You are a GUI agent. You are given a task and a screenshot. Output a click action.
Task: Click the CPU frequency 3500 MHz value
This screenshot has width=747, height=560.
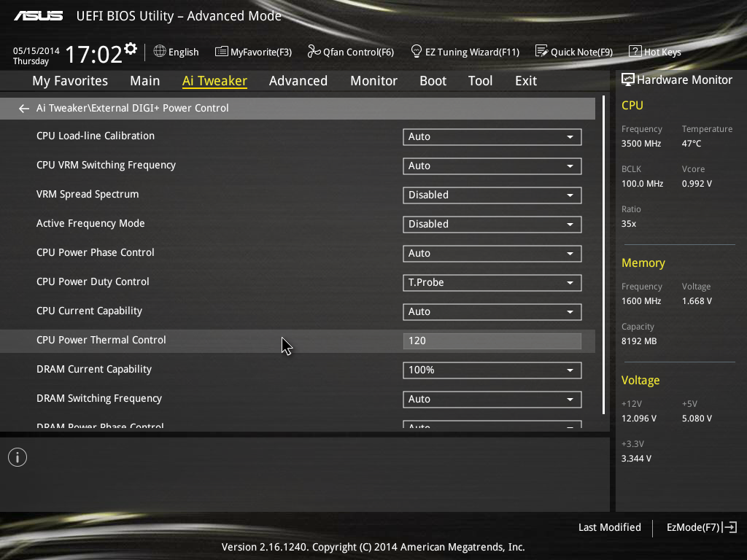click(x=640, y=144)
